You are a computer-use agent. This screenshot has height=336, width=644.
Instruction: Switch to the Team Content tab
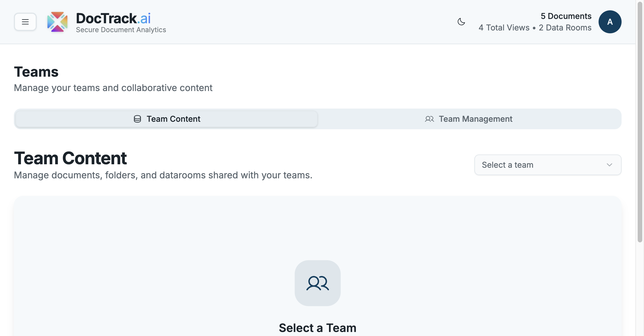(x=166, y=119)
